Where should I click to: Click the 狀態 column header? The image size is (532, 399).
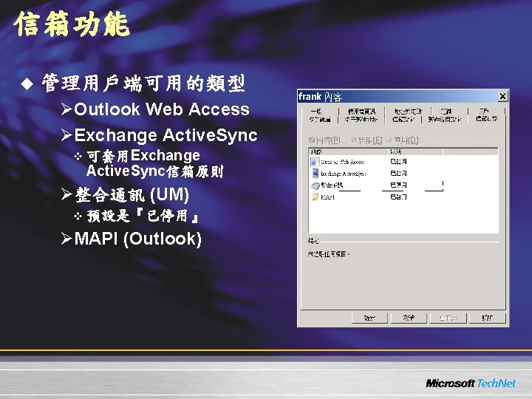point(415,151)
